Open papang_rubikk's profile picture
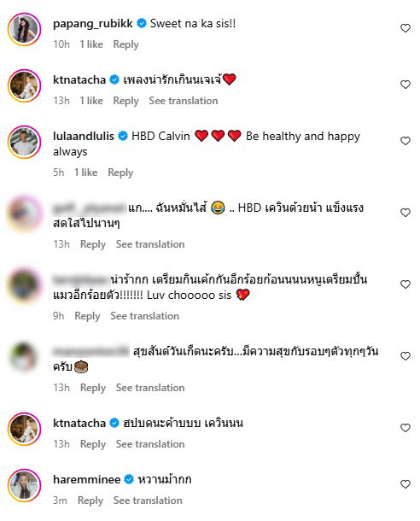The height and width of the screenshot is (521, 420). coord(24,29)
